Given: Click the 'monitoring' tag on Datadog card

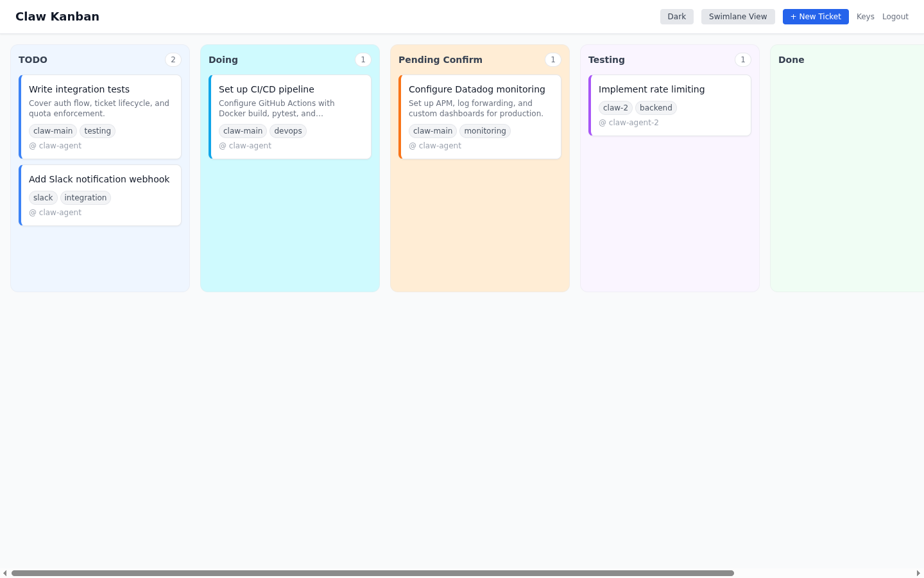Looking at the screenshot, I should (x=484, y=131).
